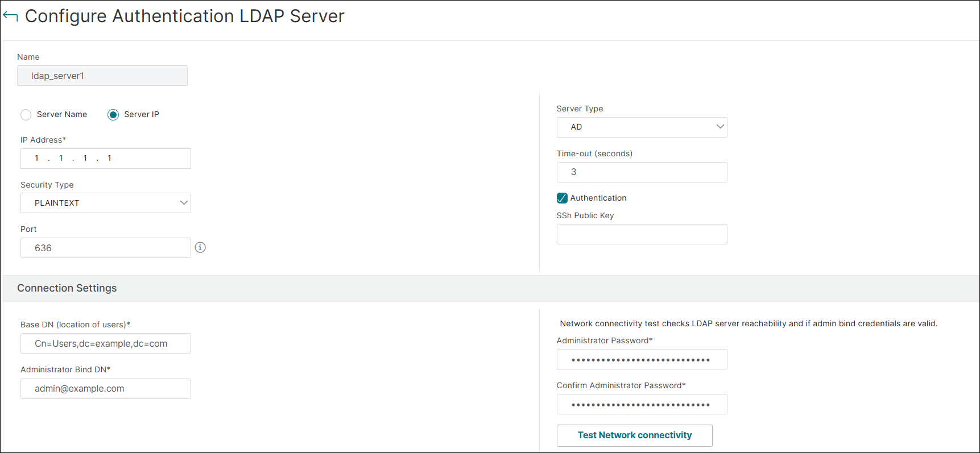Screen dimensions: 980x453
Task: Click the IP Address input field
Action: (106, 159)
